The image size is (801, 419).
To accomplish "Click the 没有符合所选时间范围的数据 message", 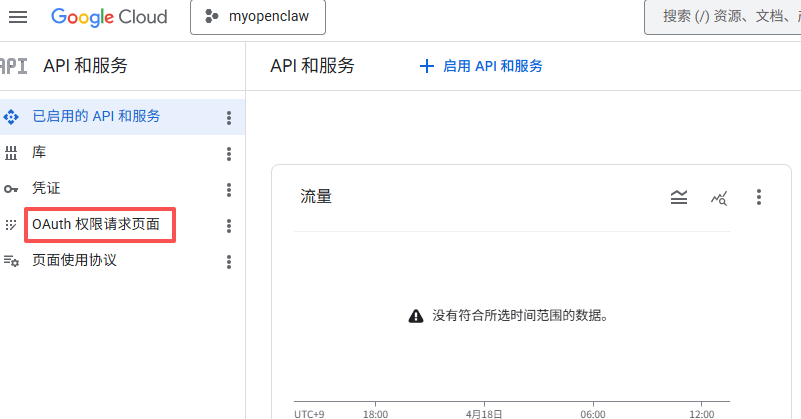I will tap(521, 316).
